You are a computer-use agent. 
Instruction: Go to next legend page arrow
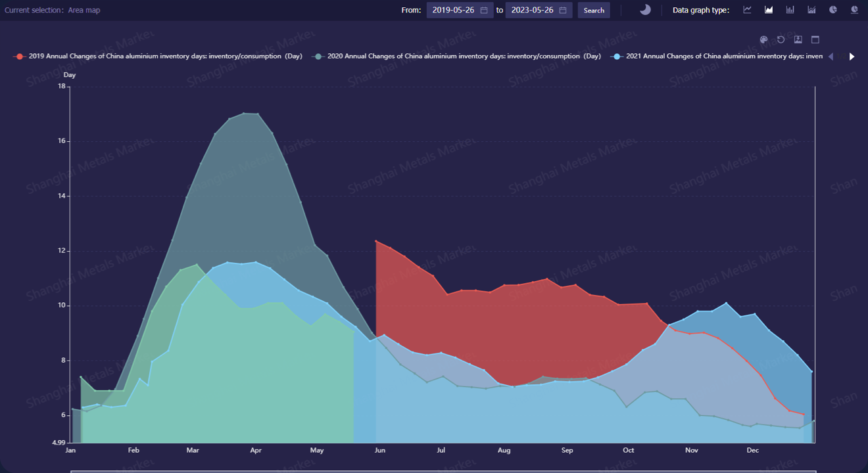point(852,56)
